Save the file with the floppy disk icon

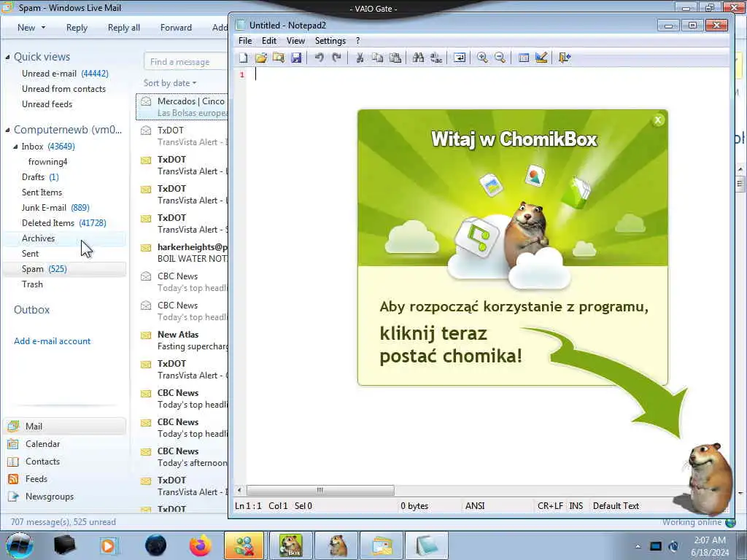[296, 58]
